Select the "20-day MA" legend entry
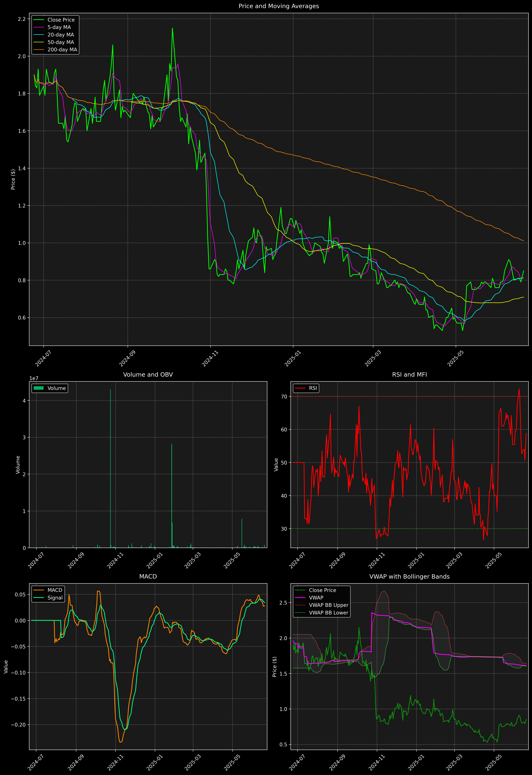Viewport: 532px width, 775px height. click(x=54, y=35)
